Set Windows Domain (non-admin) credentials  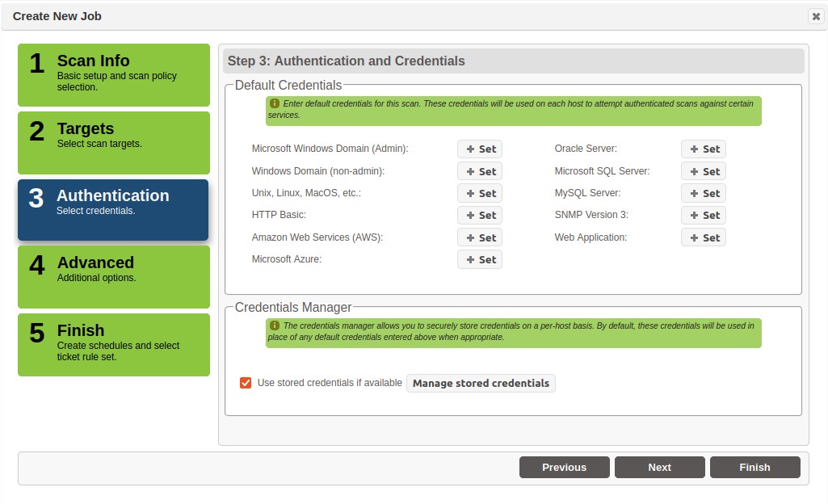(480, 171)
